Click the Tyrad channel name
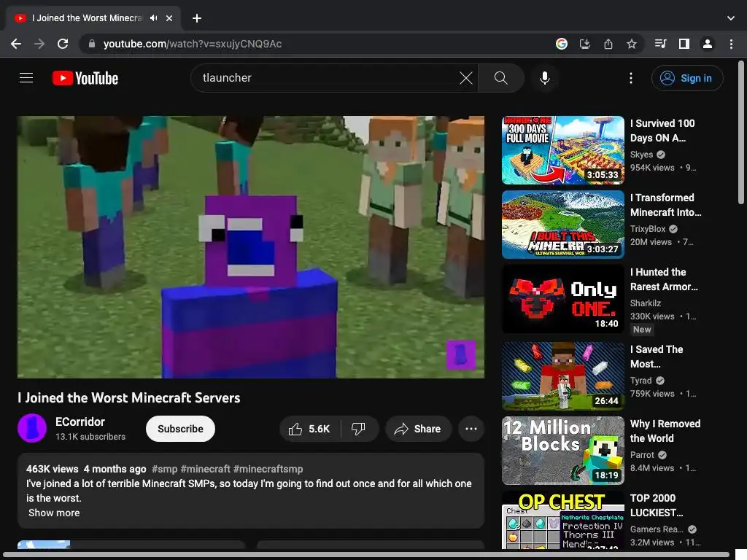Screen dimensions: 747x560 (640, 381)
